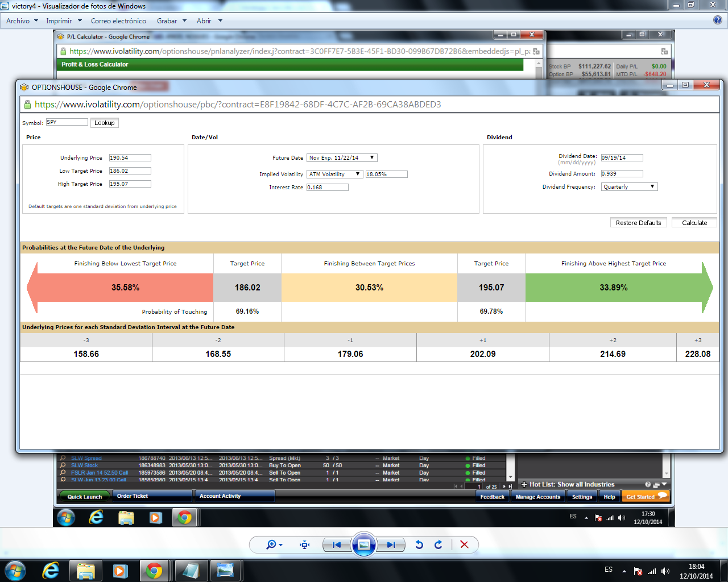Viewport: 728px width, 582px height.
Task: Click the Lookup button
Action: 105,123
